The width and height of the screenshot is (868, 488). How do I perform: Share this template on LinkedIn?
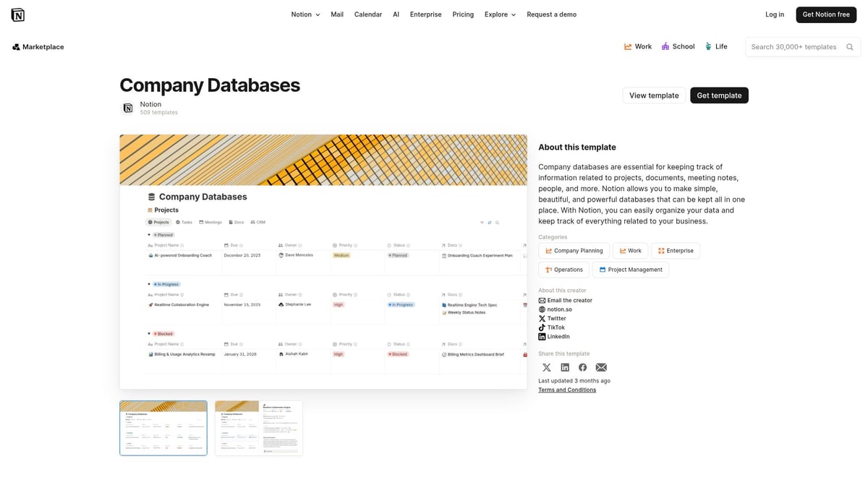[x=564, y=367]
